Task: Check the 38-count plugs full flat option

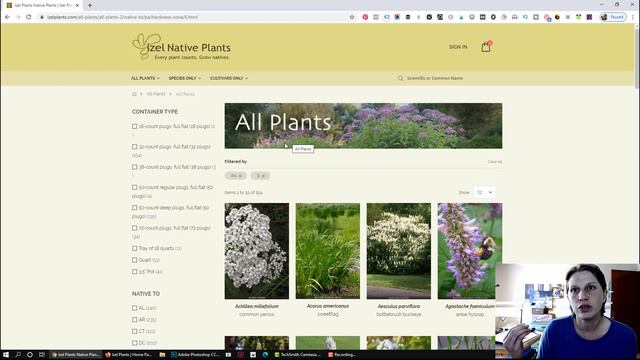Action: click(x=134, y=167)
